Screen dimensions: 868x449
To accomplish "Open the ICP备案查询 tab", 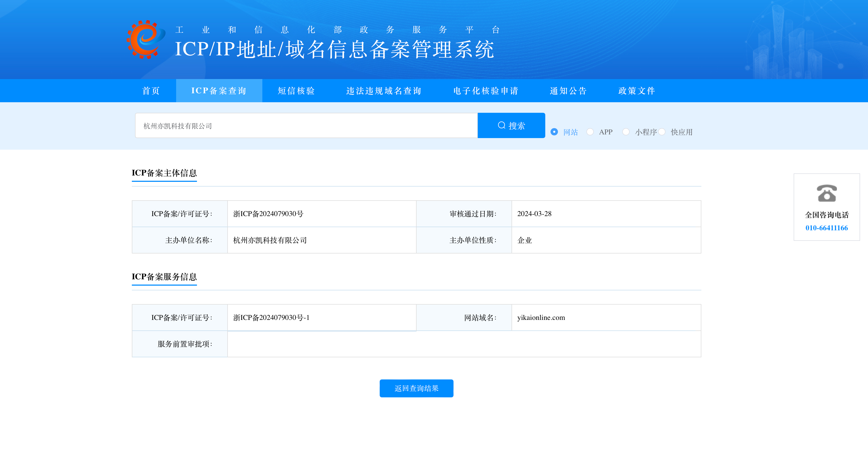I will (x=219, y=91).
